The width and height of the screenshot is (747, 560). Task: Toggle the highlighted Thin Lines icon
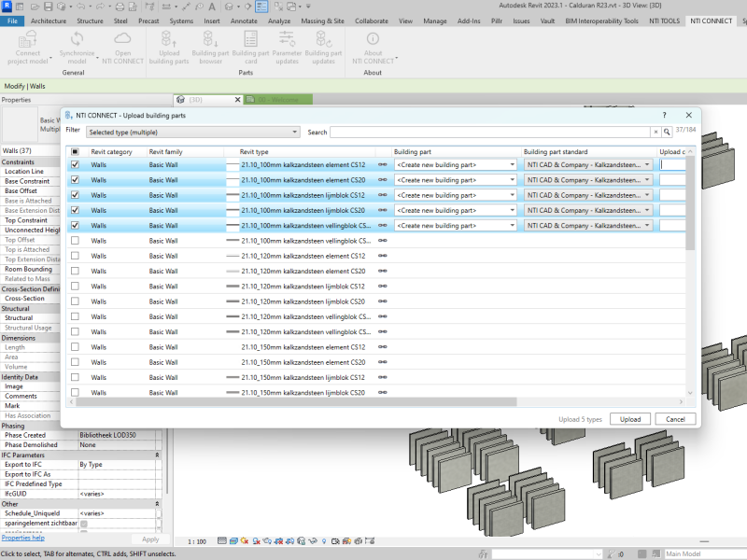click(261, 7)
